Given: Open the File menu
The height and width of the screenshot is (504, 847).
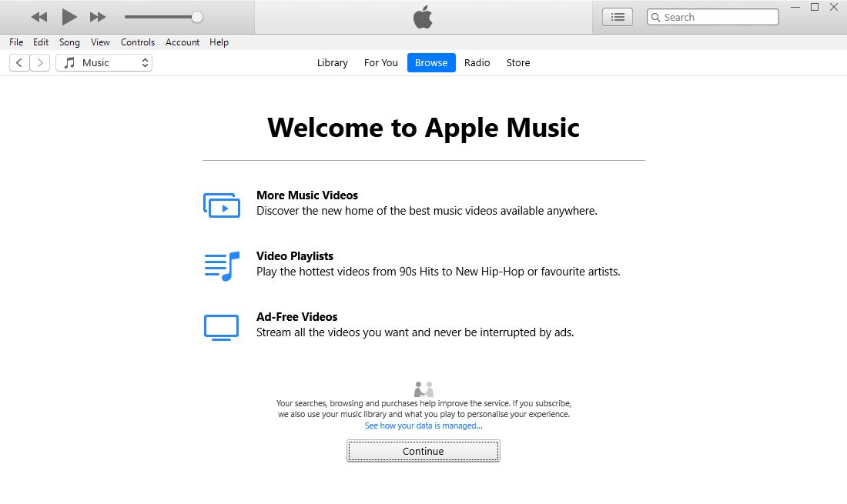Looking at the screenshot, I should coord(16,42).
